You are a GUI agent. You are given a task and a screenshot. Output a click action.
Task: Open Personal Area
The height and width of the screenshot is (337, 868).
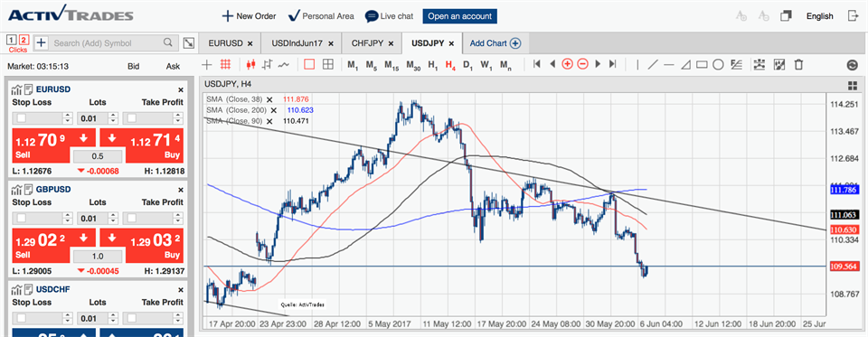[x=321, y=16]
